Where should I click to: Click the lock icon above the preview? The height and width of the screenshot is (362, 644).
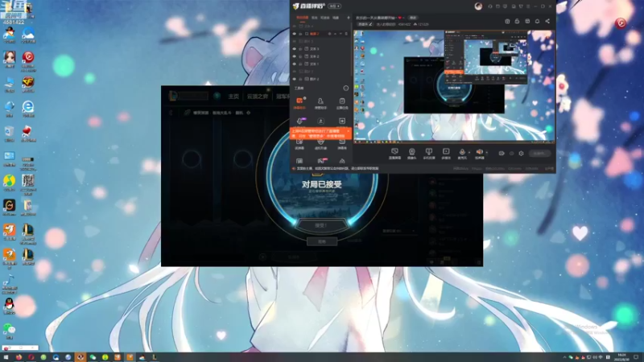[517, 21]
